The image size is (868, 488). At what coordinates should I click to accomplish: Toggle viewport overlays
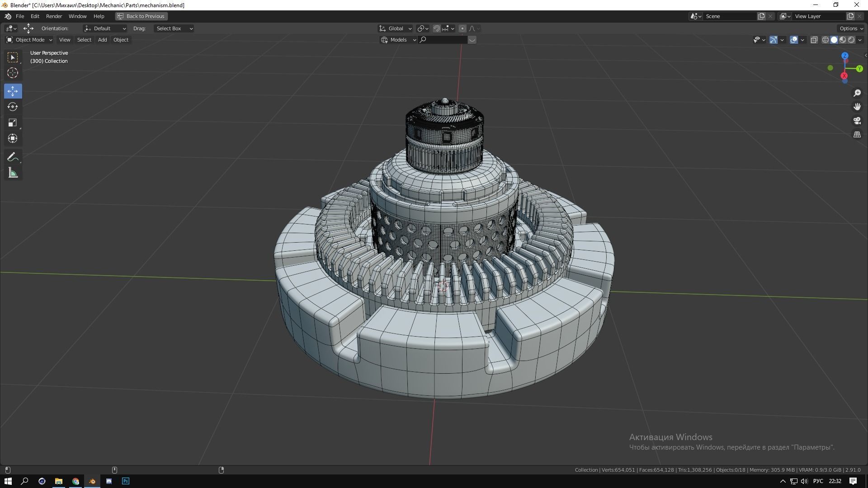[x=794, y=40]
